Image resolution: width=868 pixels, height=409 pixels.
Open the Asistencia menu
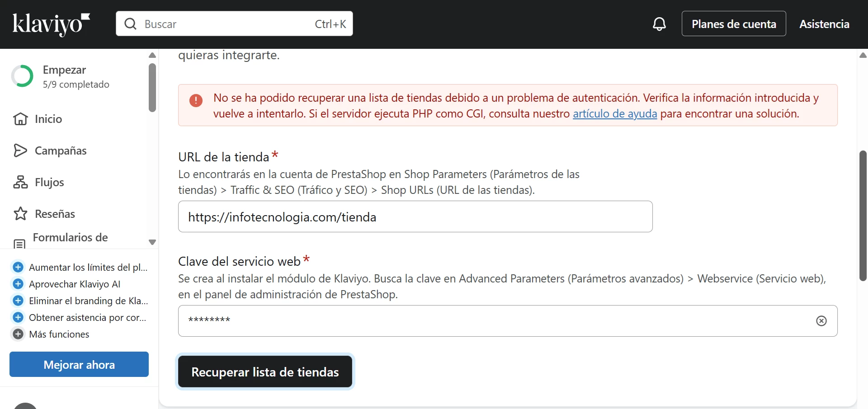pos(824,24)
